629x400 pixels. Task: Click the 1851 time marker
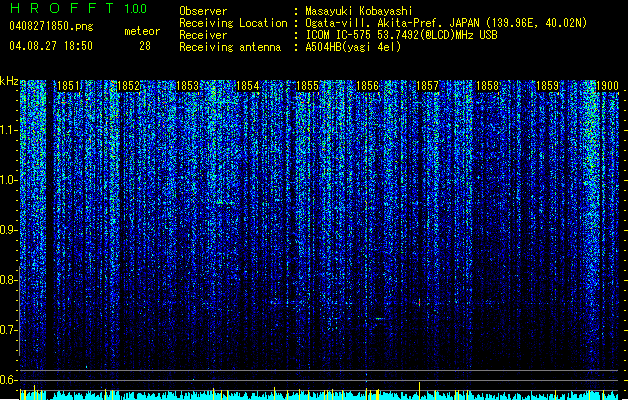tap(68, 86)
